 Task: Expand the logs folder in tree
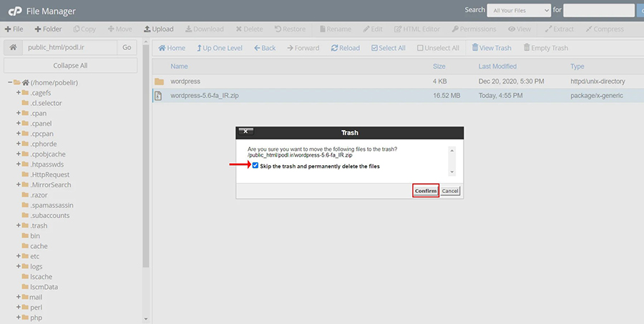19,266
